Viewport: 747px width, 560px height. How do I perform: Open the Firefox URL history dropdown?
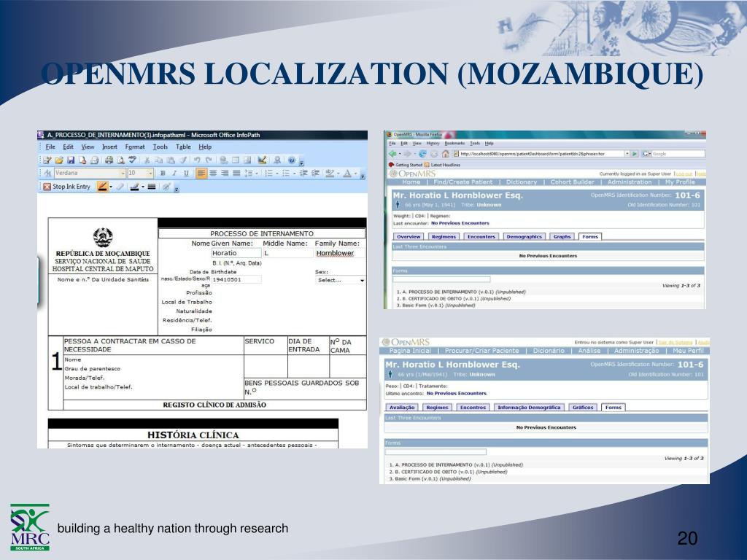coord(627,154)
